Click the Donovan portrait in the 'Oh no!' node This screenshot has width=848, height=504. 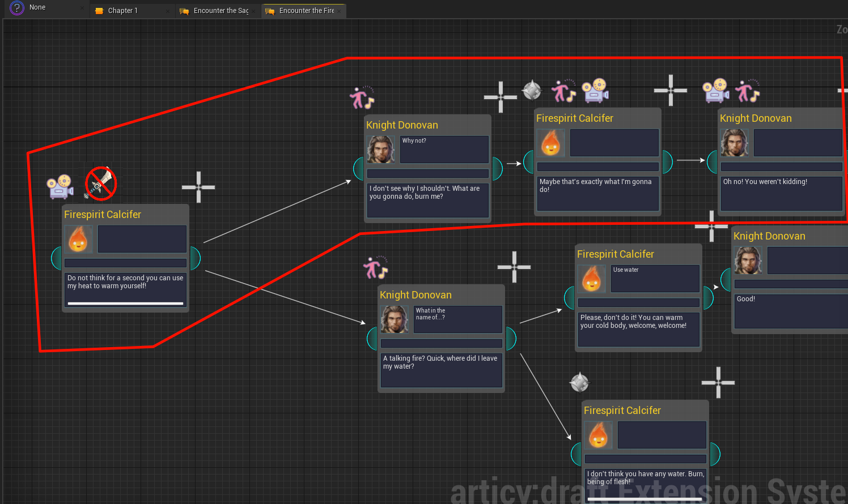(x=735, y=143)
